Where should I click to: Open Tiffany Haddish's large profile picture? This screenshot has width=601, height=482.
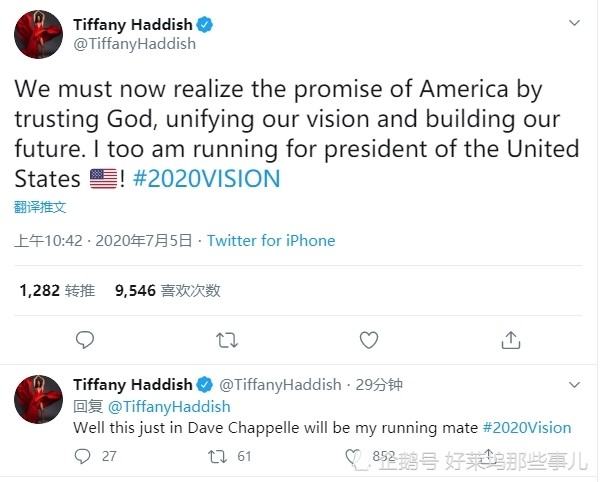point(38,36)
